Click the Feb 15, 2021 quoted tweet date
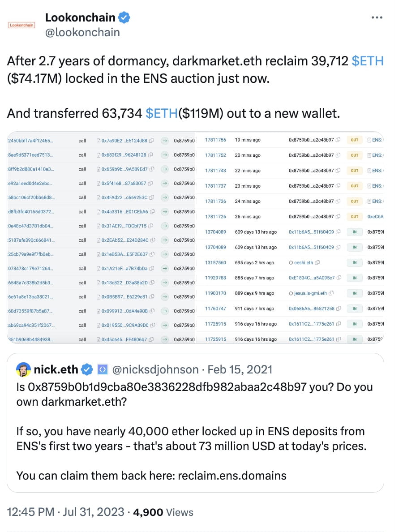The image size is (403, 532). point(240,369)
